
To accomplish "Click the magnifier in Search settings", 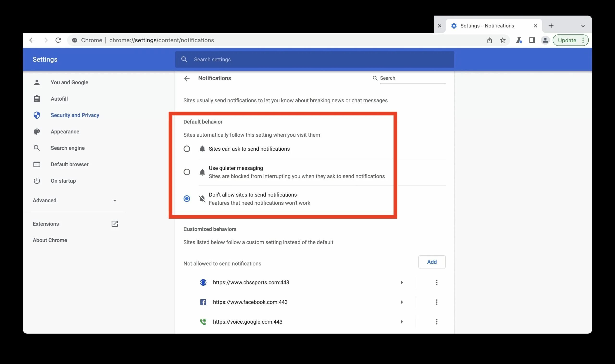I will 184,59.
